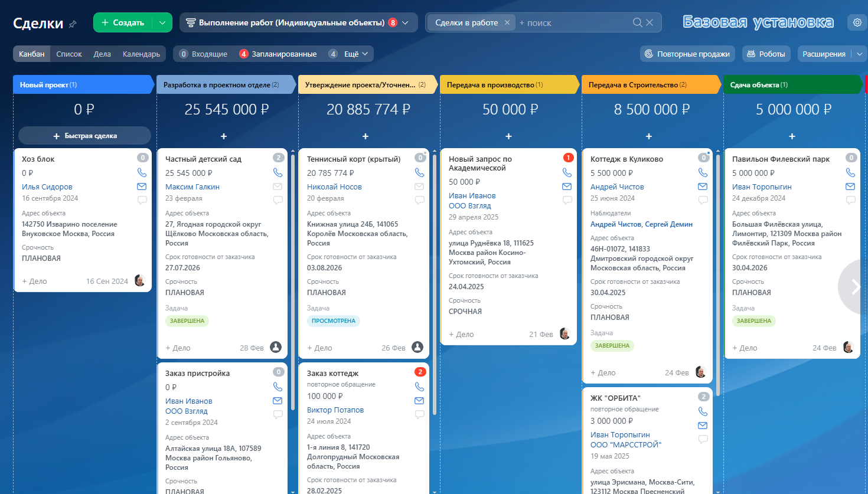The width and height of the screenshot is (868, 494).
Task: Clear the search field with X icon
Action: click(650, 22)
